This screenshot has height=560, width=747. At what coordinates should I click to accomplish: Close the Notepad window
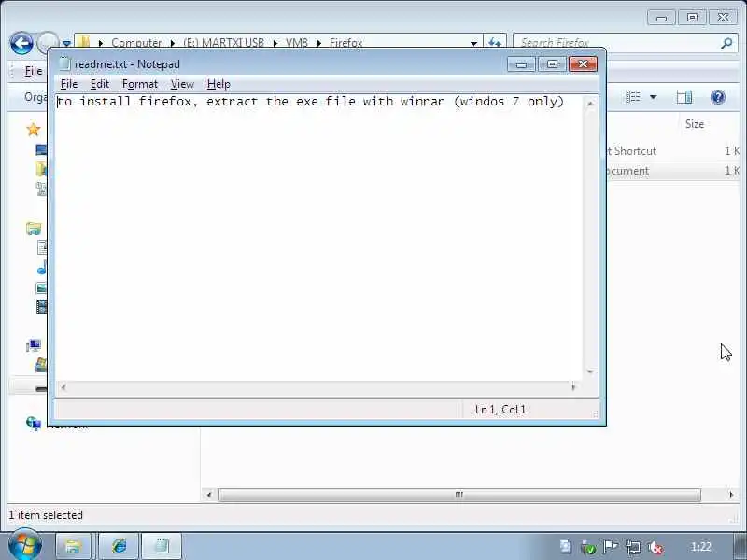(583, 64)
